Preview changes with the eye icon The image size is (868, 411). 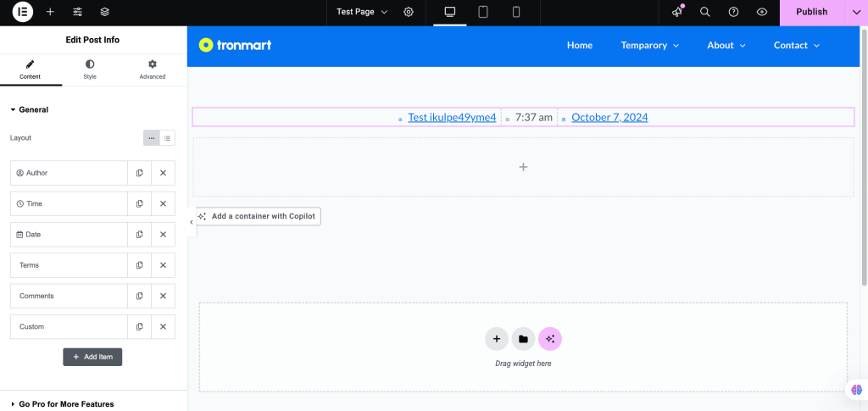click(762, 12)
